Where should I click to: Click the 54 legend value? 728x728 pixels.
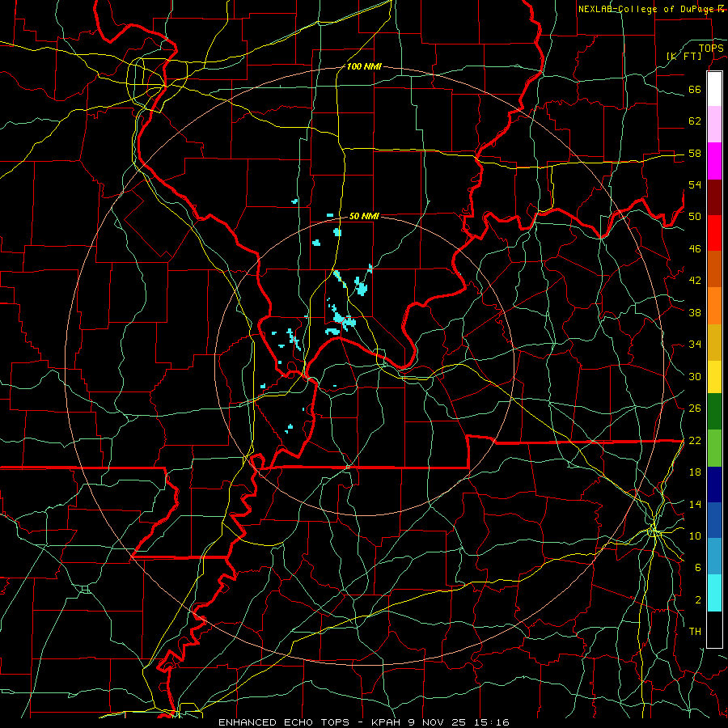[x=695, y=184]
